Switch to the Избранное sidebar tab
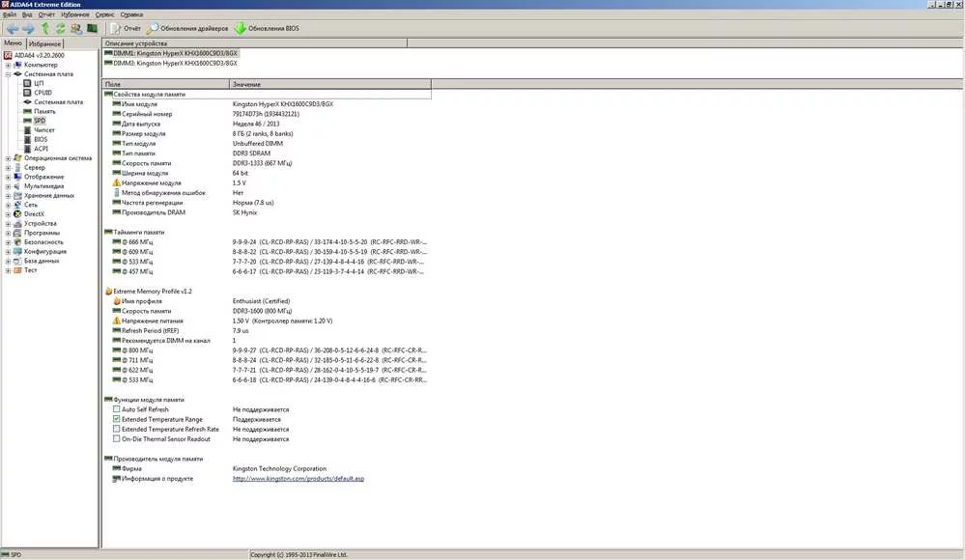 (45, 43)
